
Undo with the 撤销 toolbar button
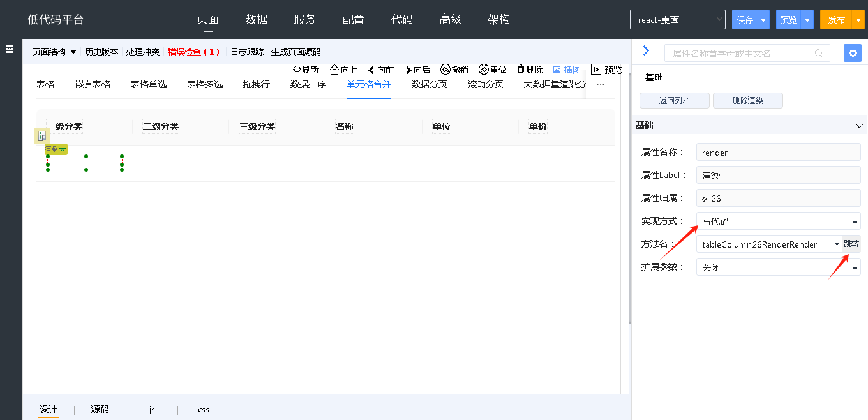pyautogui.click(x=454, y=70)
